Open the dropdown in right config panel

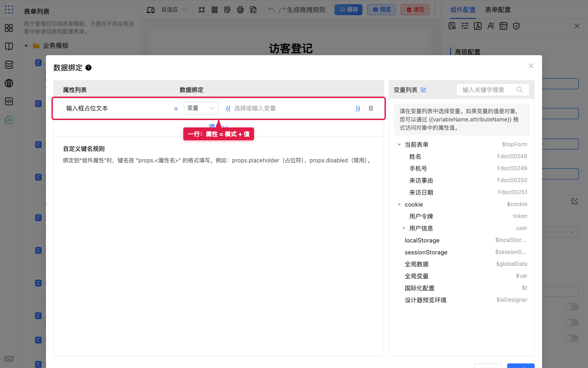coord(560,232)
